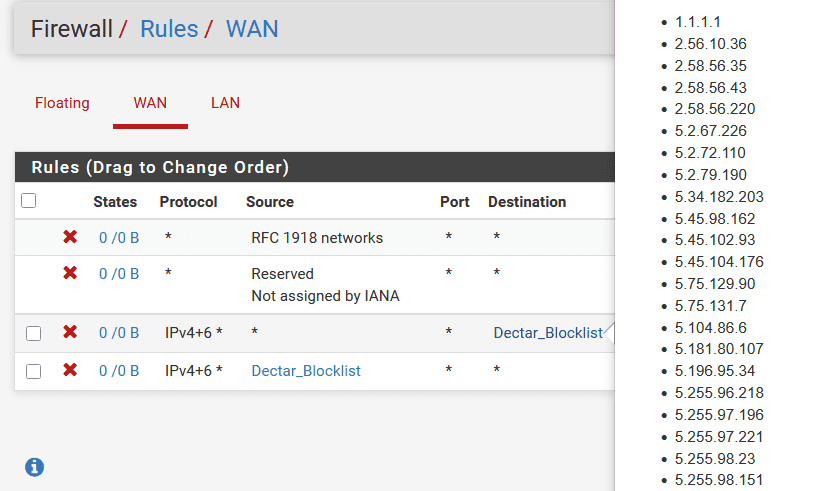This screenshot has height=491, width=832.
Task: Open the Dectar_Blocklist alias in the Destination column
Action: 548,333
